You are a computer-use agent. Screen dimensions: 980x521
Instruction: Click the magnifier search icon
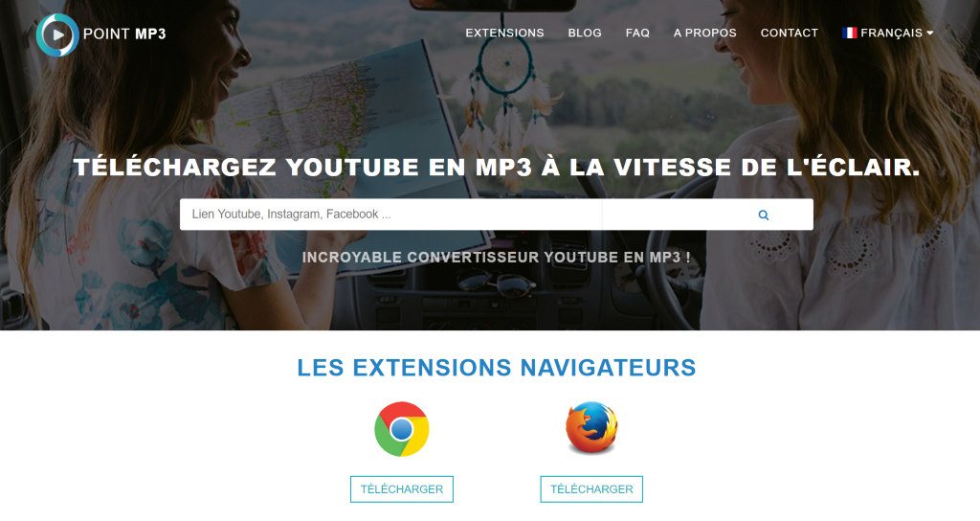point(763,215)
